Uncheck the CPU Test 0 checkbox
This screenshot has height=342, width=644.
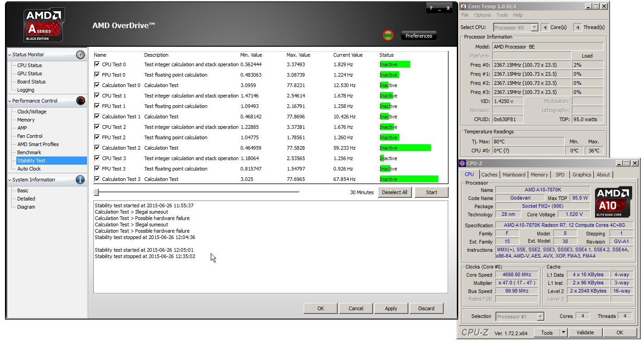[97, 64]
